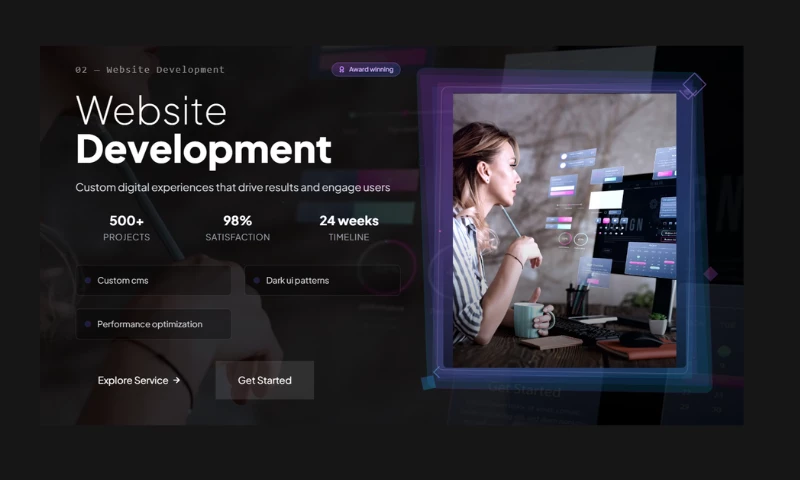Screen dimensions: 800x480
Task: Click the PROJECTS label under 500+
Action: click(127, 237)
